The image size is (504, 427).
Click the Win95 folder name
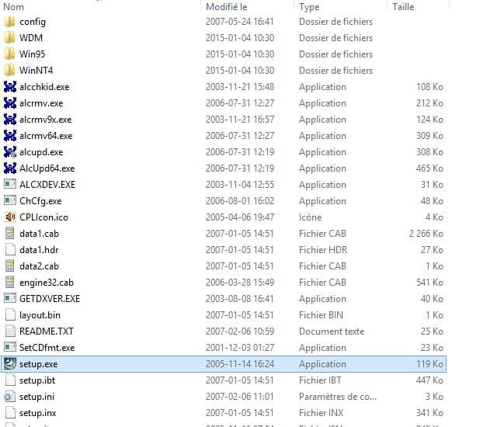click(32, 54)
